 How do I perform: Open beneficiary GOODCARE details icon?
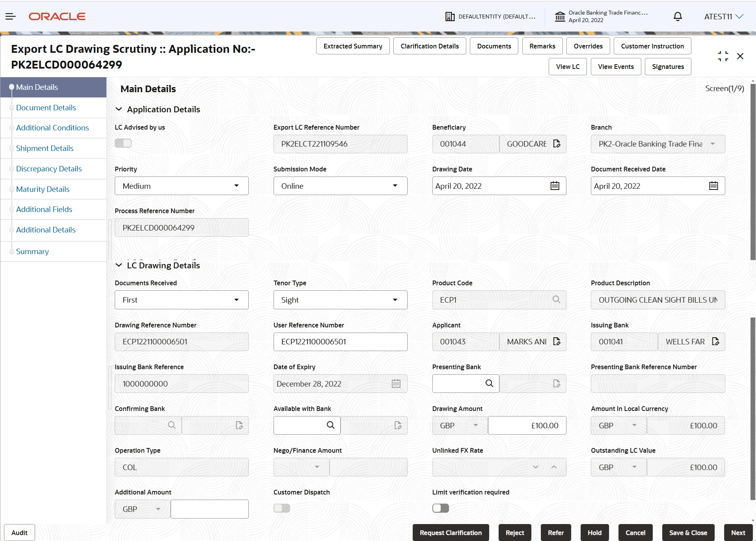pyautogui.click(x=557, y=144)
